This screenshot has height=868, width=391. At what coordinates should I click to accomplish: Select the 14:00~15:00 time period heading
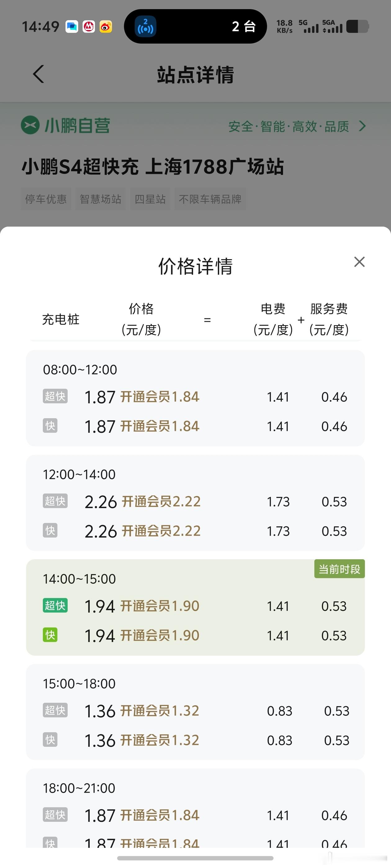[79, 579]
